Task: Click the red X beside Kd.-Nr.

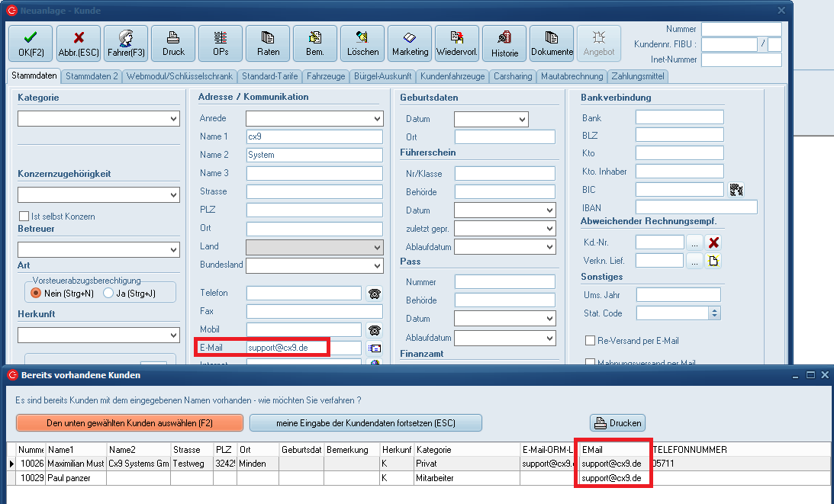Action: (x=714, y=242)
